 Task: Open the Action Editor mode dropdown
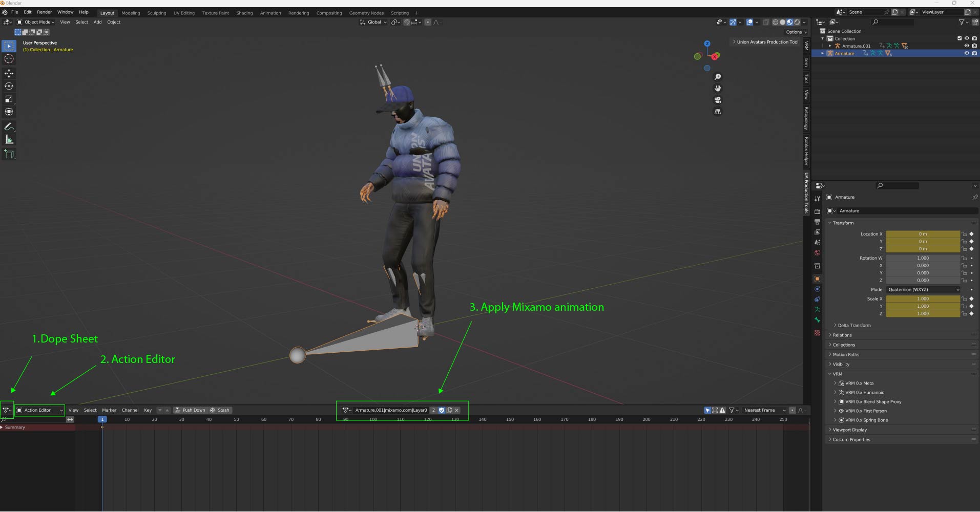[40, 410]
